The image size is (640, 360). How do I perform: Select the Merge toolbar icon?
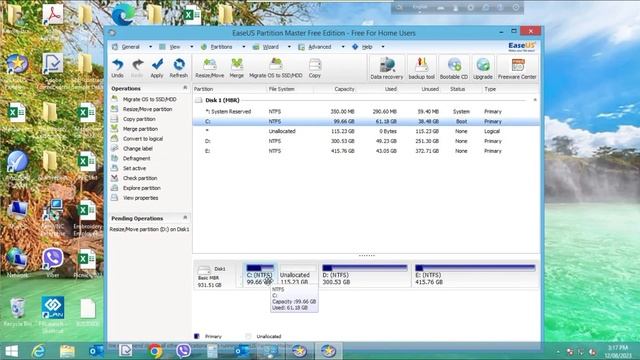click(236, 68)
